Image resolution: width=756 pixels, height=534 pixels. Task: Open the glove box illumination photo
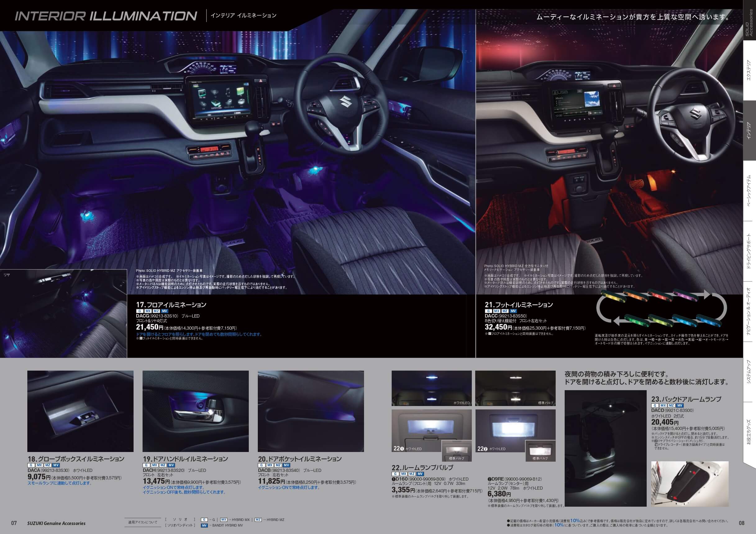[80, 411]
